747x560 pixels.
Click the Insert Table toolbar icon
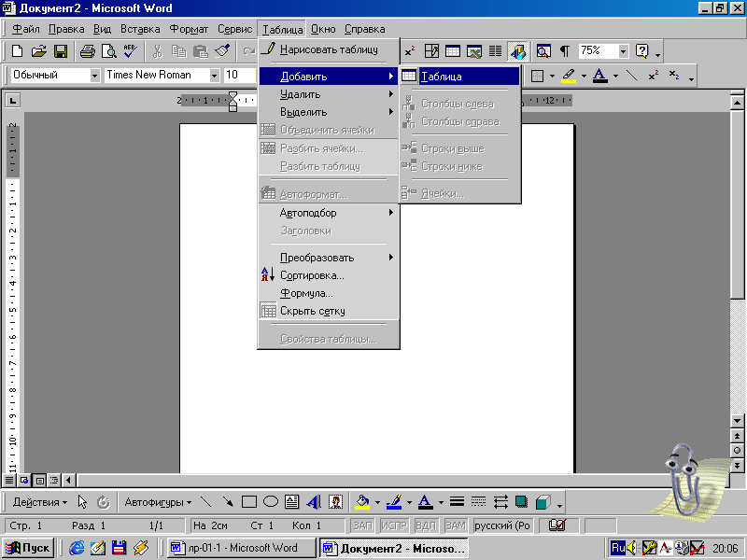coord(453,51)
